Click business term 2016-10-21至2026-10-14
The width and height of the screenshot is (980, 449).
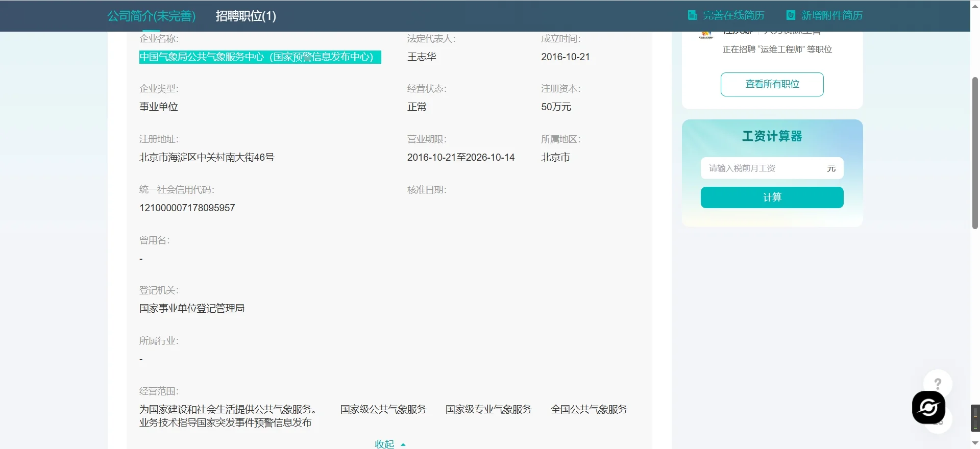point(461,157)
